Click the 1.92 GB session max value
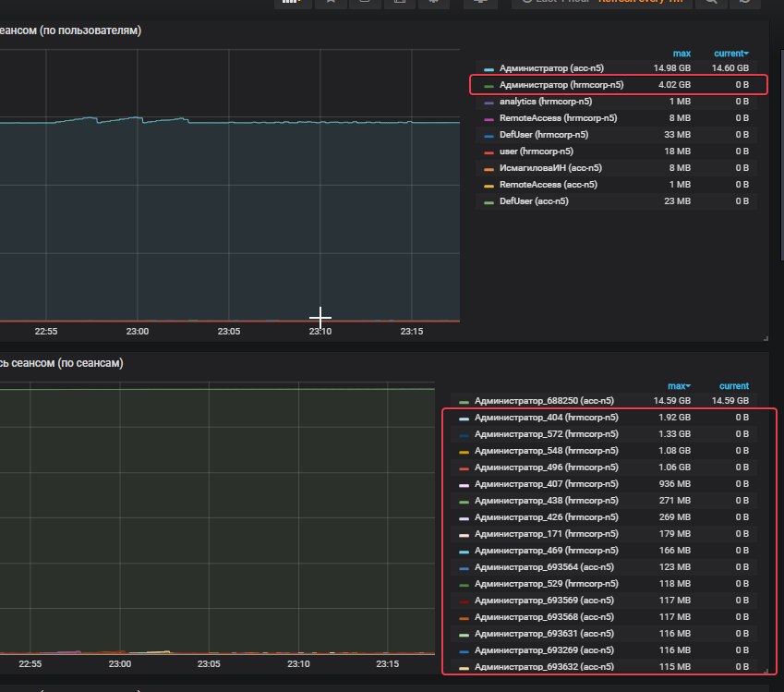 pyautogui.click(x=674, y=418)
